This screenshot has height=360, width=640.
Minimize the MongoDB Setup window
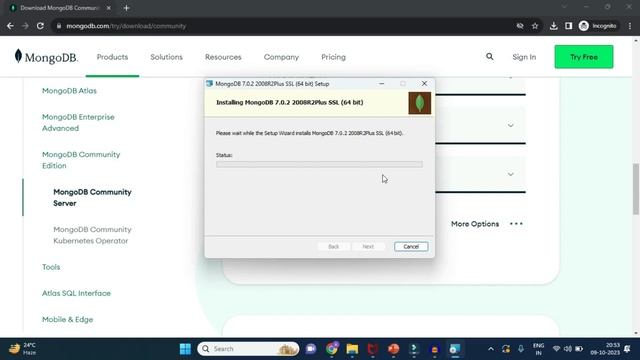[x=382, y=84]
